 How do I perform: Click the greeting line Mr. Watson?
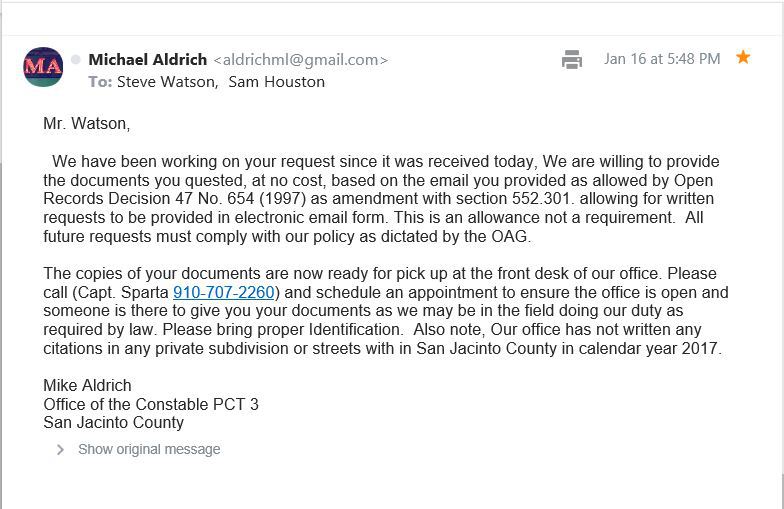87,124
